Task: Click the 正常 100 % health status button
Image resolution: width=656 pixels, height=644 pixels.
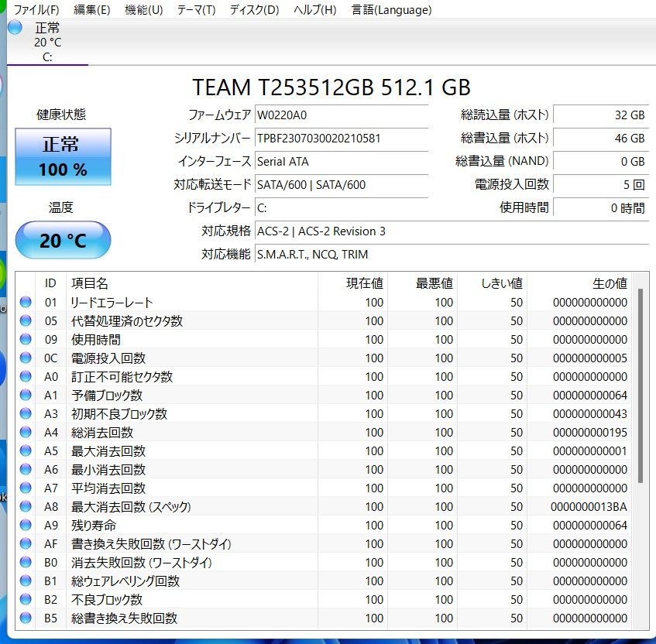Action: click(x=64, y=157)
